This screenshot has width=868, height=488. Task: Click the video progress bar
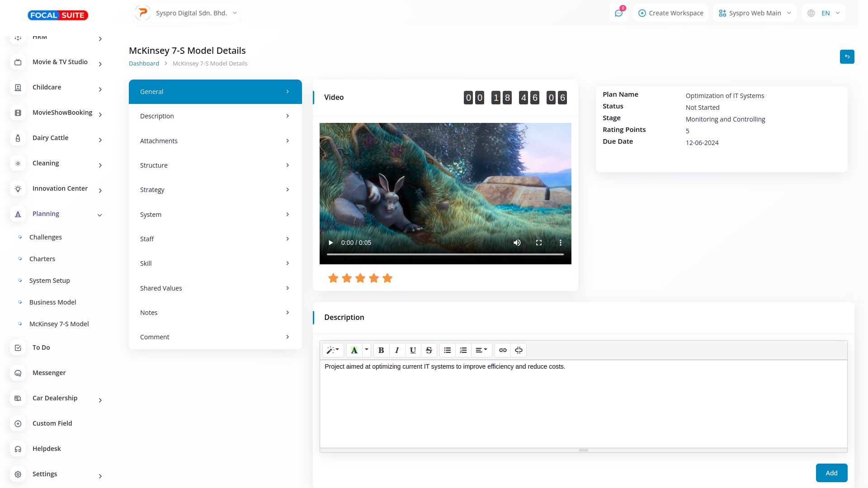tap(445, 254)
